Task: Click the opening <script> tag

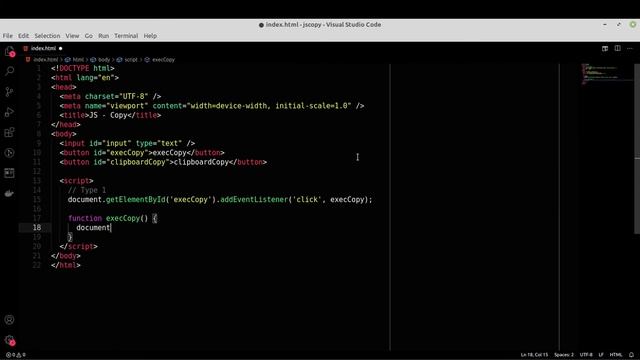Action: [x=76, y=181]
